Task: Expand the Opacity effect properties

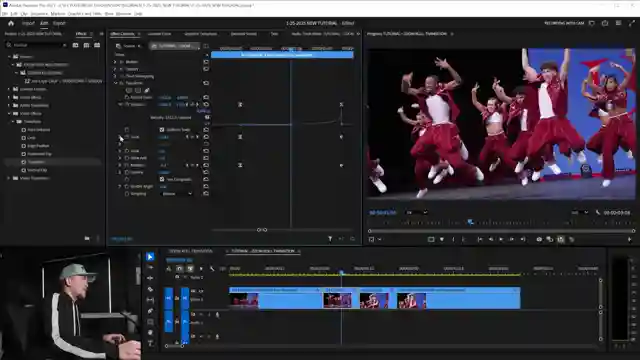Action: [x=115, y=69]
